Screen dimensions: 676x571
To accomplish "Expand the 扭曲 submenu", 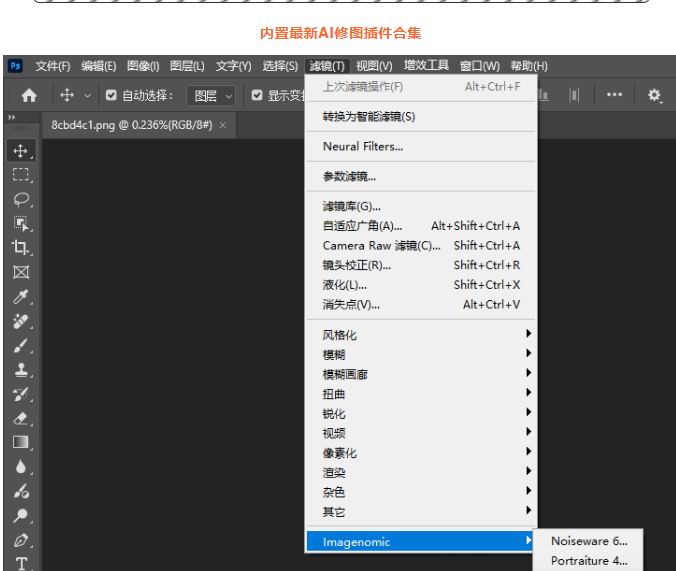I will [421, 394].
